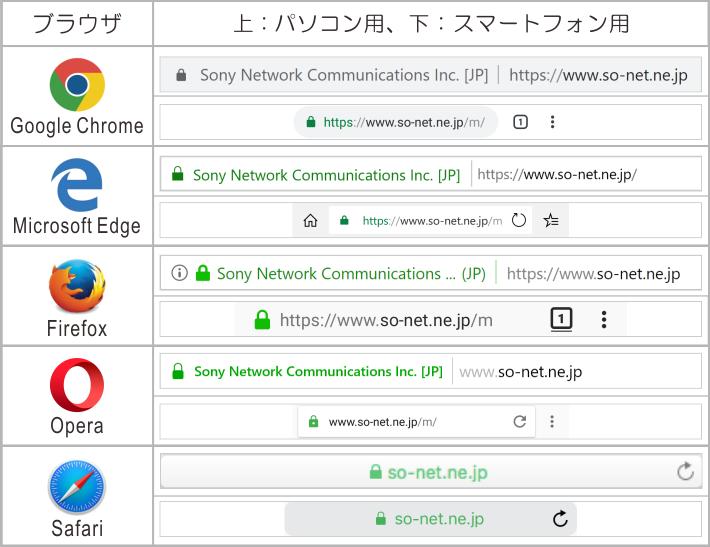Click the green Sony Network Communications label in Opera

pos(318,371)
